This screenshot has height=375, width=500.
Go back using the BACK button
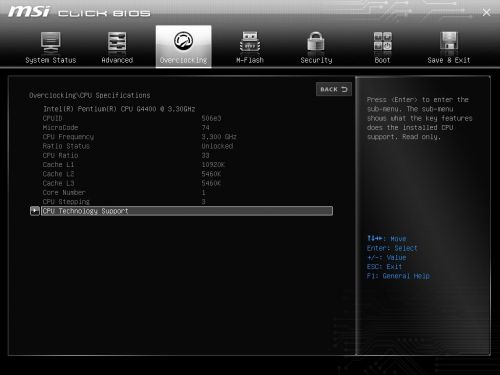tap(334, 89)
